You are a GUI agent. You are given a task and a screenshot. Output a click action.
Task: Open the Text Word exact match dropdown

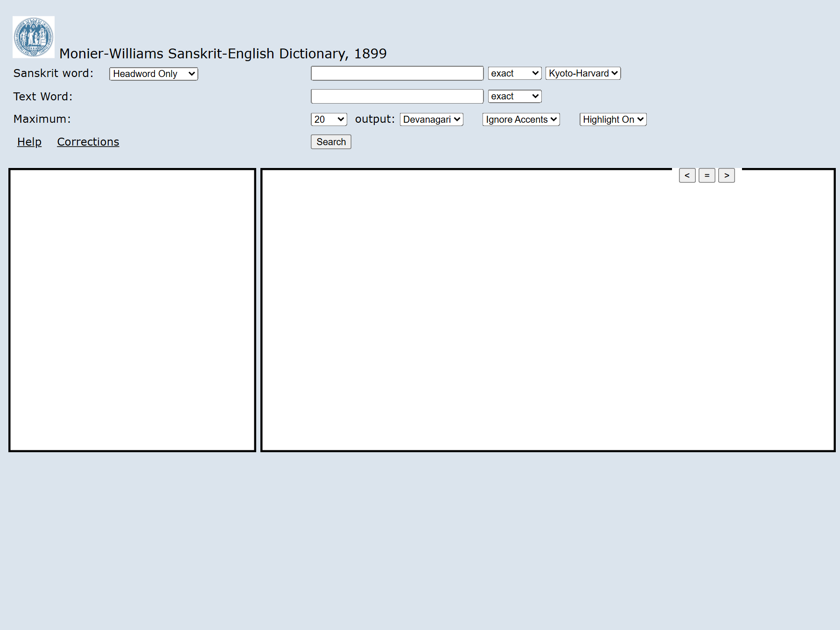click(515, 96)
